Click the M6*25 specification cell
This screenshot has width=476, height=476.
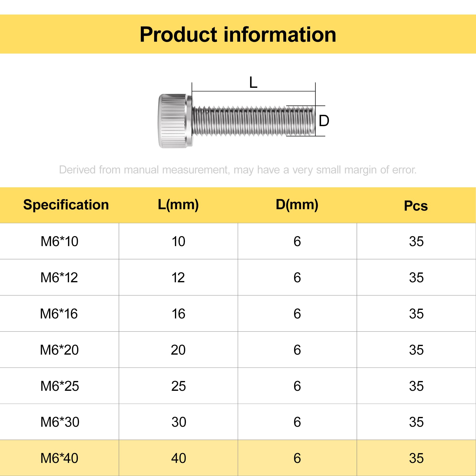click(59, 386)
